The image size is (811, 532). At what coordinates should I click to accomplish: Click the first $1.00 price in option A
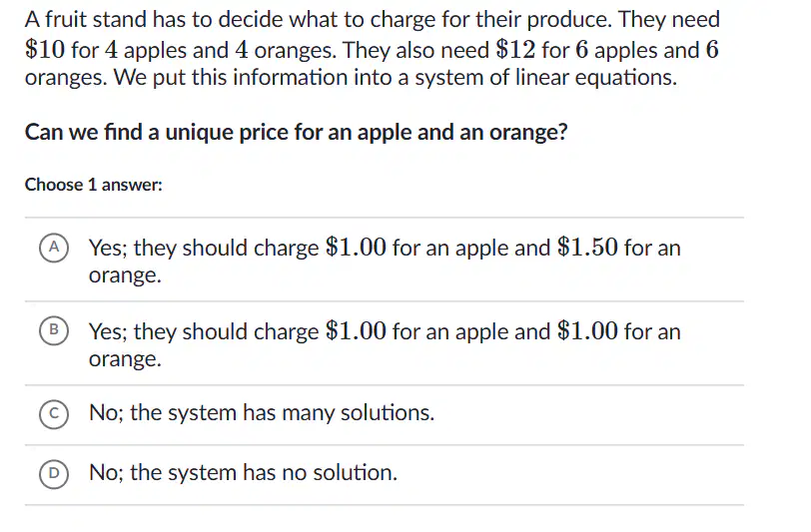[x=356, y=248]
